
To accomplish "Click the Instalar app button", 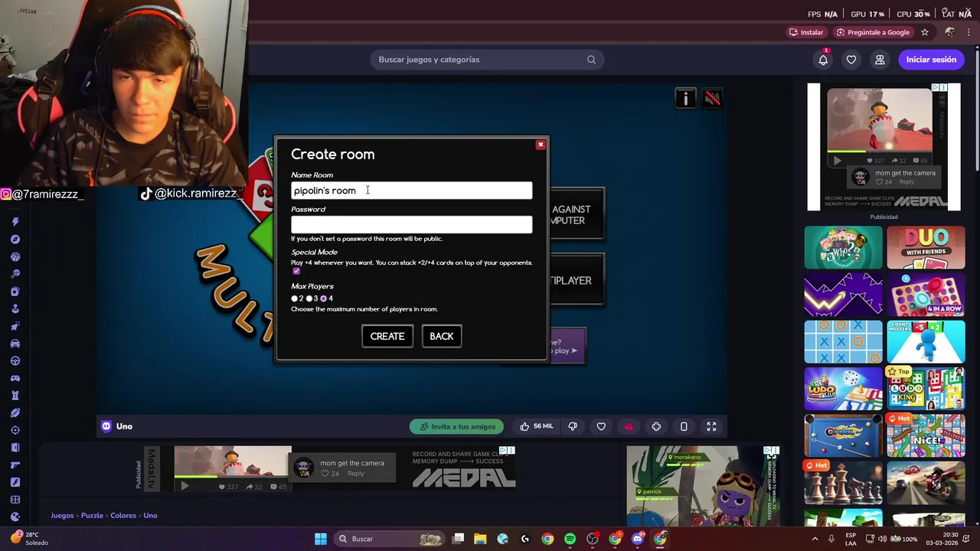I will coord(806,32).
